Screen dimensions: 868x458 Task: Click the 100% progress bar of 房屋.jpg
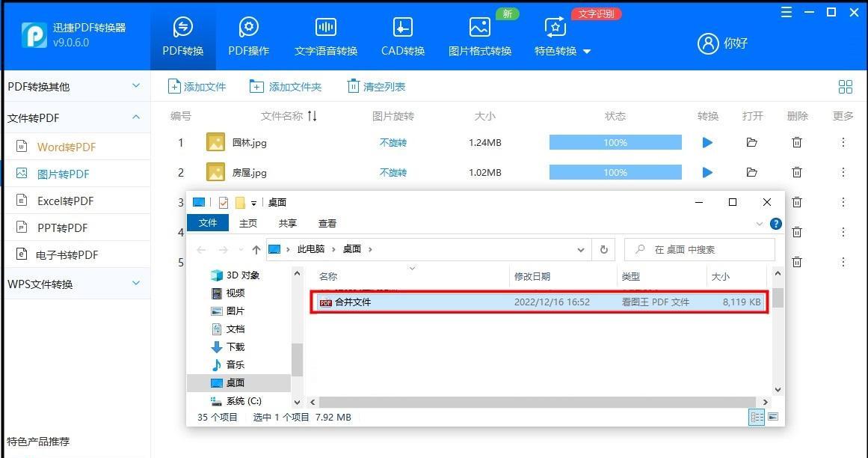(615, 172)
